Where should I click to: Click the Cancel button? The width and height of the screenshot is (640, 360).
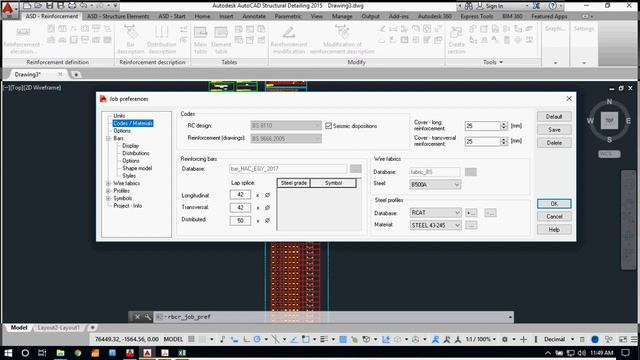point(554,217)
